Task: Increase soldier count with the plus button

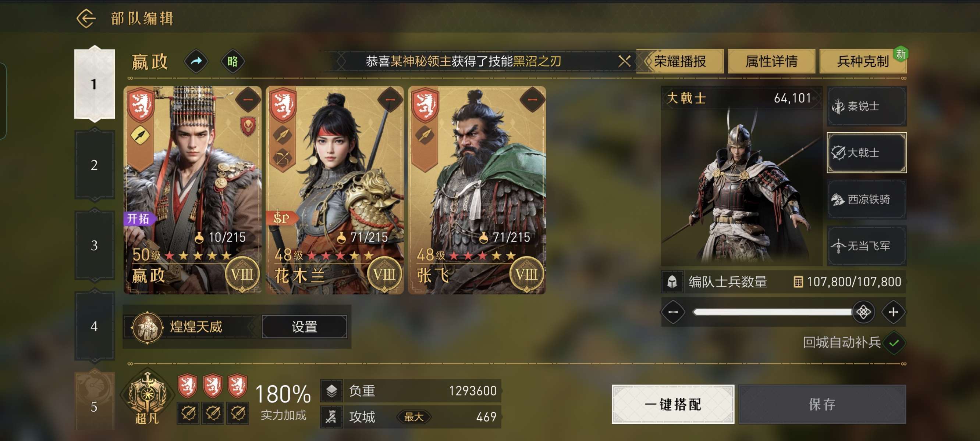Action: click(x=893, y=312)
